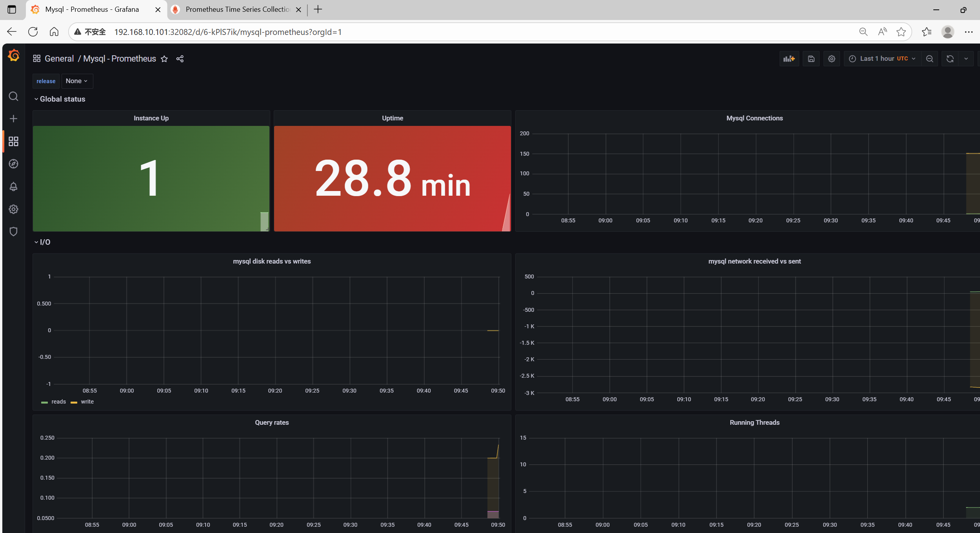Image resolution: width=980 pixels, height=533 pixels.
Task: Close the Mysql - Prometheus Grafana tab
Action: (158, 9)
